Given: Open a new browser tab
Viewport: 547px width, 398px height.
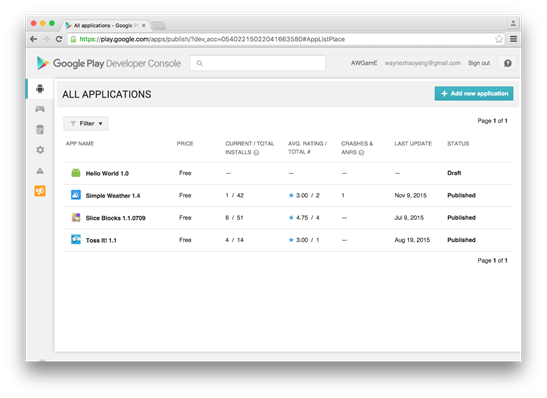Looking at the screenshot, I should (159, 25).
